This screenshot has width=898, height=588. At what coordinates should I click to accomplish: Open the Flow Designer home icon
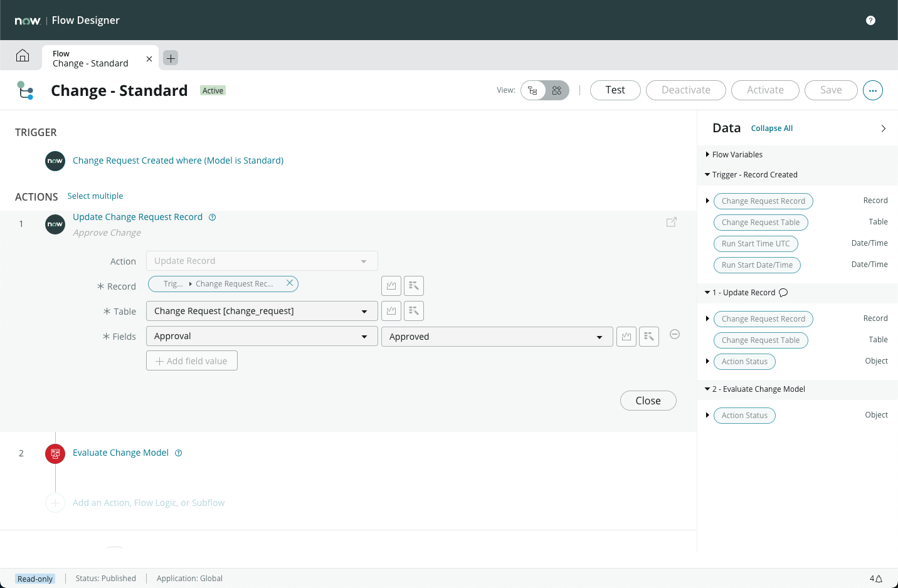click(x=23, y=56)
